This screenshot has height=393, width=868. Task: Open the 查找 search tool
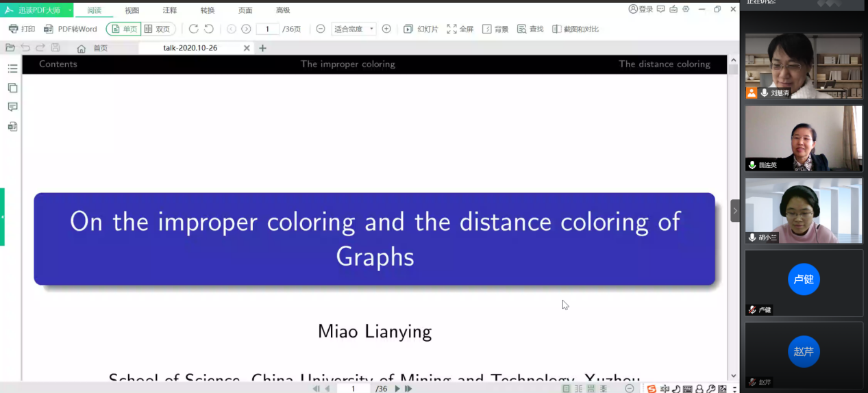530,29
